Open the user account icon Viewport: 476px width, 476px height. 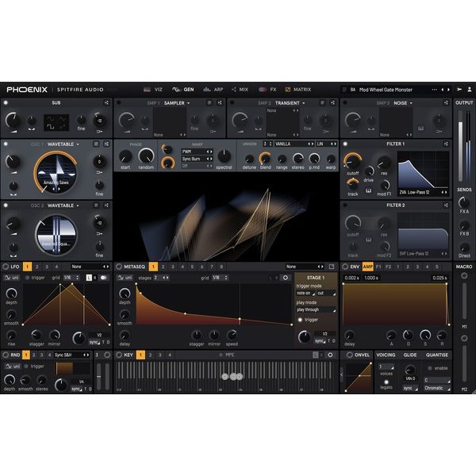(x=470, y=90)
